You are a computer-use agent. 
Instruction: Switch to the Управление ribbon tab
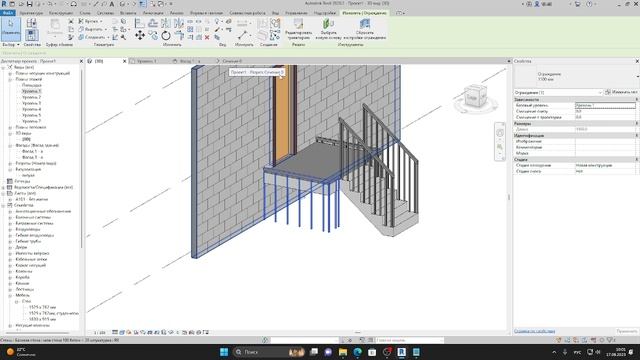click(296, 13)
